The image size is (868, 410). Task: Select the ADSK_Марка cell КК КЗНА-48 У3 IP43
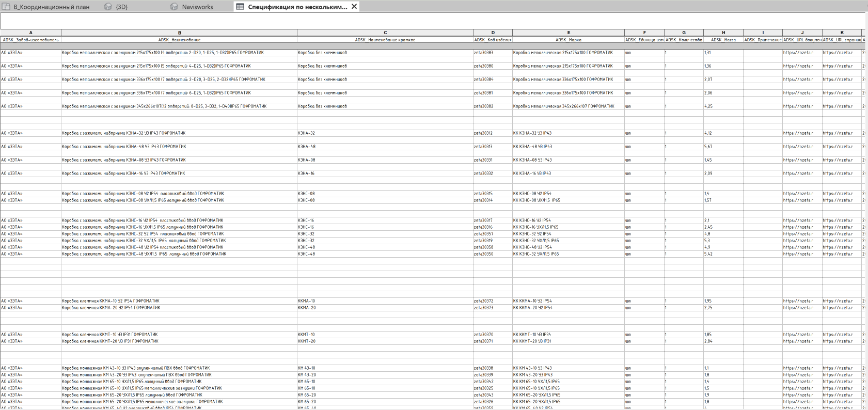pyautogui.click(x=532, y=147)
